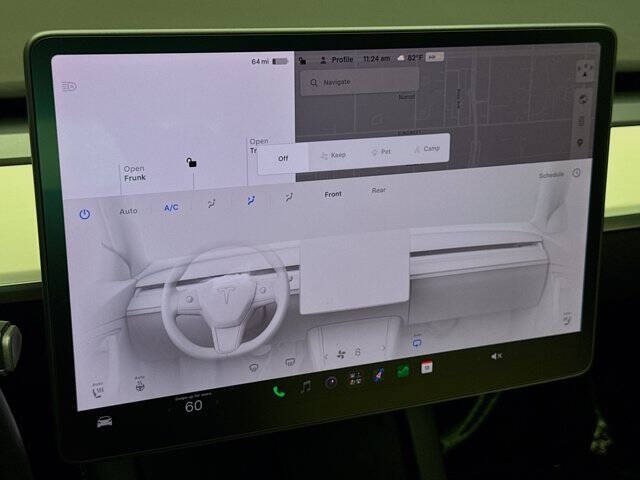Decrease fan speed with left arrow
The image size is (640, 480).
pos(326,357)
